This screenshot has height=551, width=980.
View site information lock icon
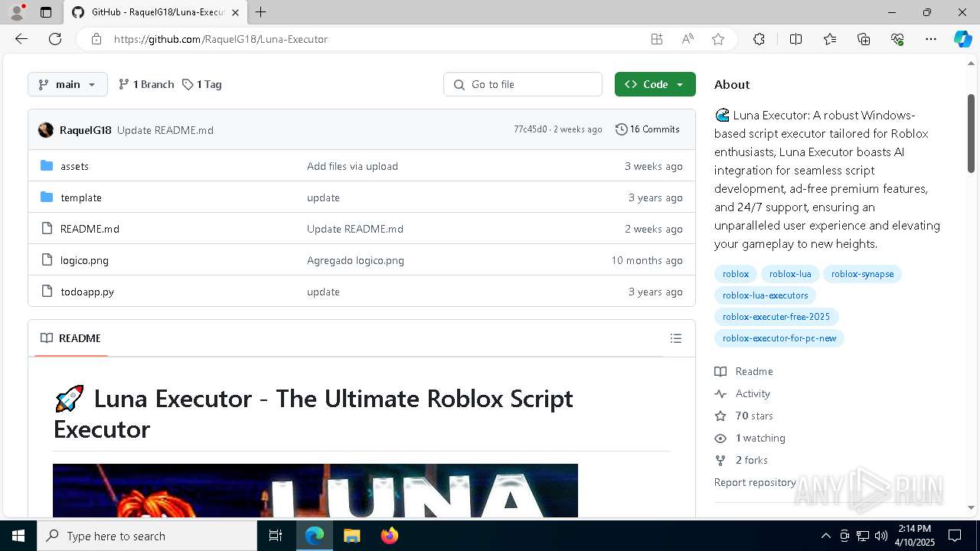[x=96, y=39]
